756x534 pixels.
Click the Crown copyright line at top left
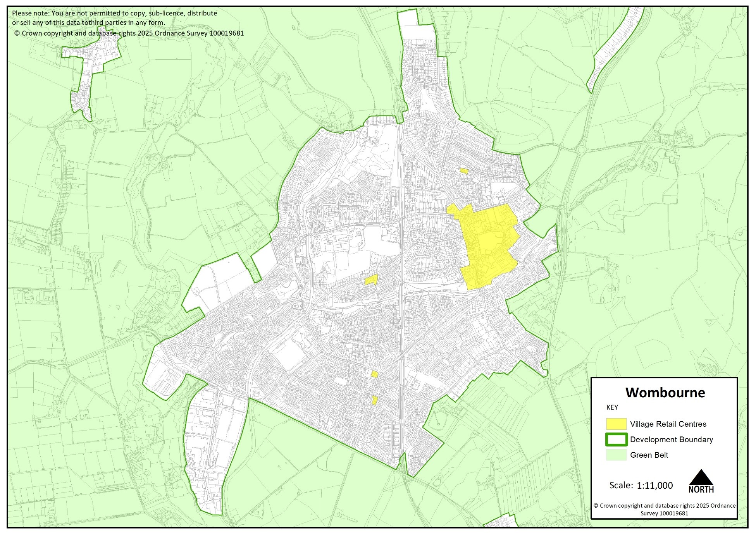(129, 33)
